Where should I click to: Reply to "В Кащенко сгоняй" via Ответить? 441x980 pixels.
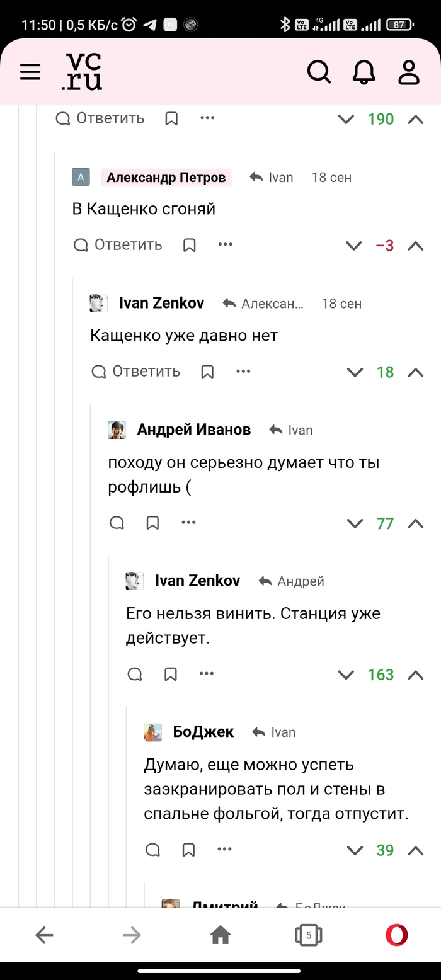tap(118, 245)
